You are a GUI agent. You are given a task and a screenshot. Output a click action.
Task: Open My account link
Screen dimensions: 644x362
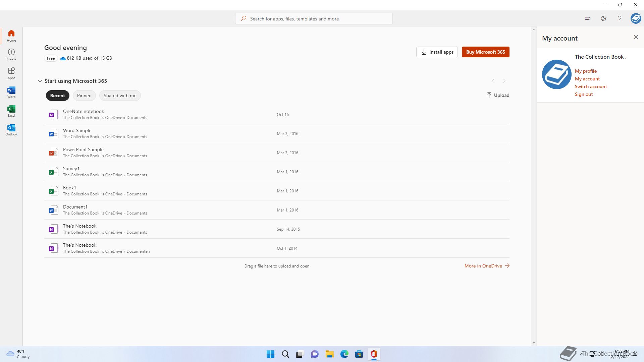(587, 79)
